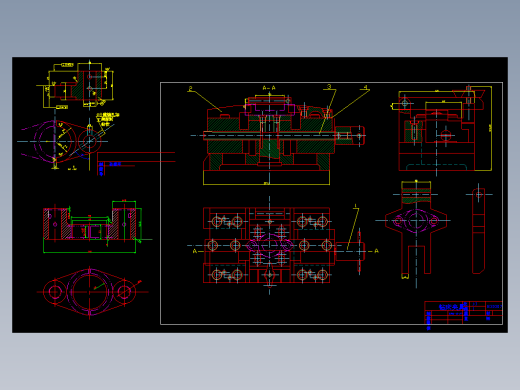The image size is (520, 390).
Task: Click the left "A" cutting-plane marker
Action: point(195,251)
